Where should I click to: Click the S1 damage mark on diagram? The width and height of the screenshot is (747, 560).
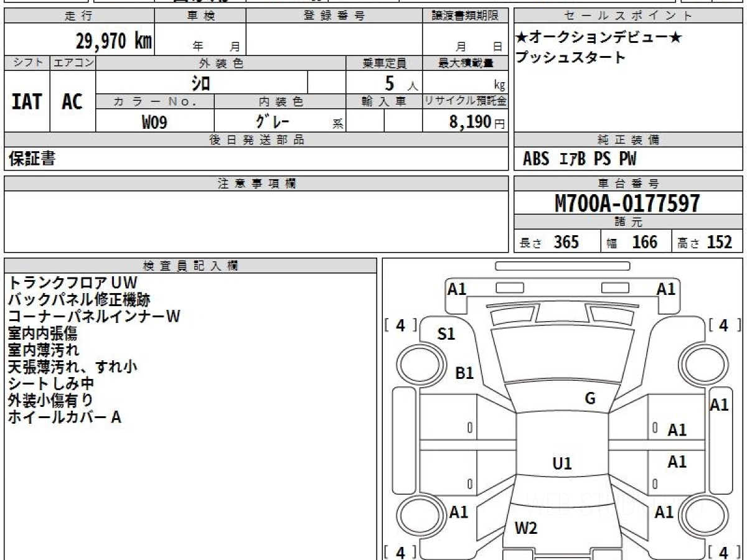coord(446,334)
